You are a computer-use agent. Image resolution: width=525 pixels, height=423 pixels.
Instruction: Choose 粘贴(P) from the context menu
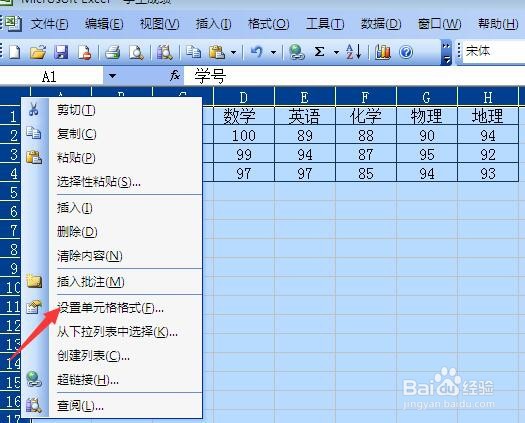pos(112,158)
